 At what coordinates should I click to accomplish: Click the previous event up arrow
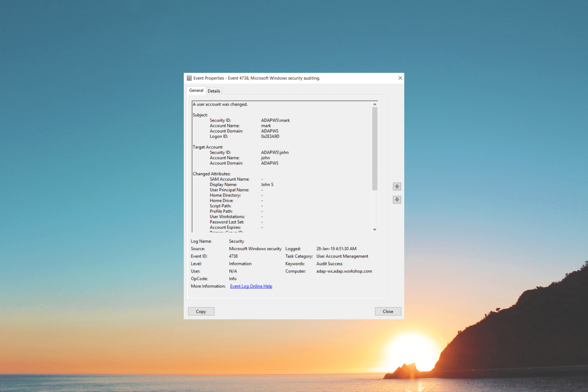pyautogui.click(x=397, y=187)
